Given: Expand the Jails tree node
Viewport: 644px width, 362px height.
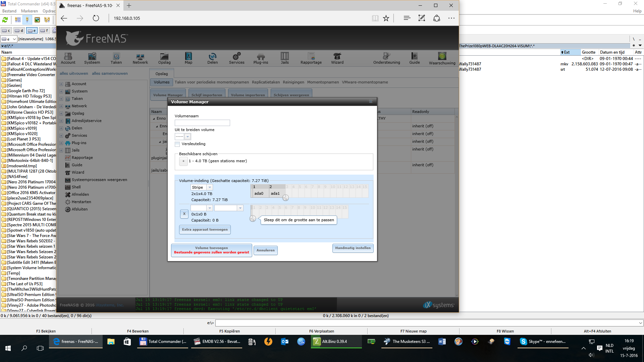Looking at the screenshot, I should 61,150.
